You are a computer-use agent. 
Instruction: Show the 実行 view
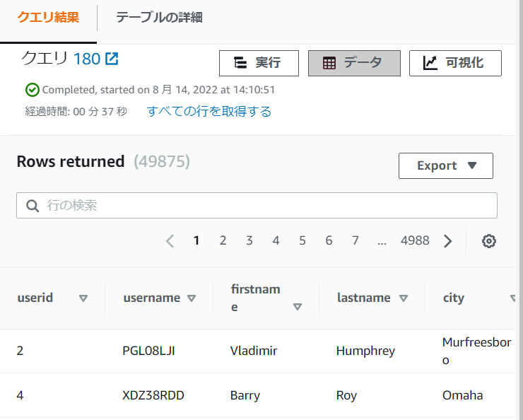click(x=259, y=63)
